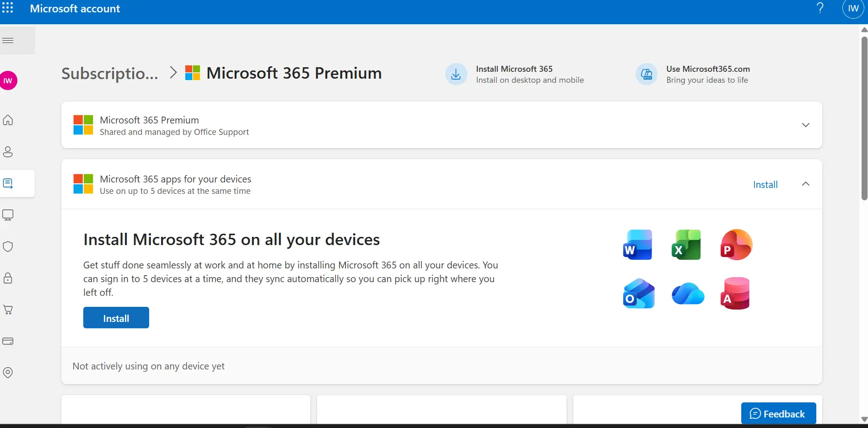
Task: Open the help question mark icon
Action: (x=820, y=8)
